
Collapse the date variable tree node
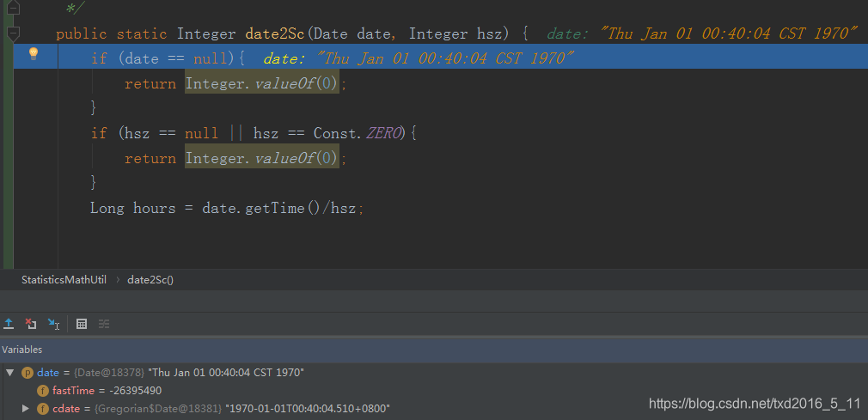(9, 373)
